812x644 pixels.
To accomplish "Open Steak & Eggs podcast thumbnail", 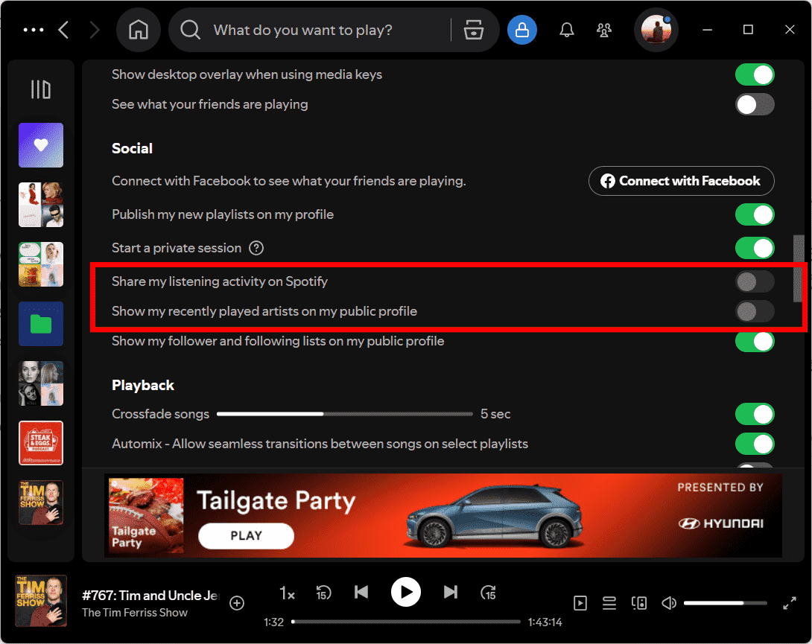I will tap(41, 443).
